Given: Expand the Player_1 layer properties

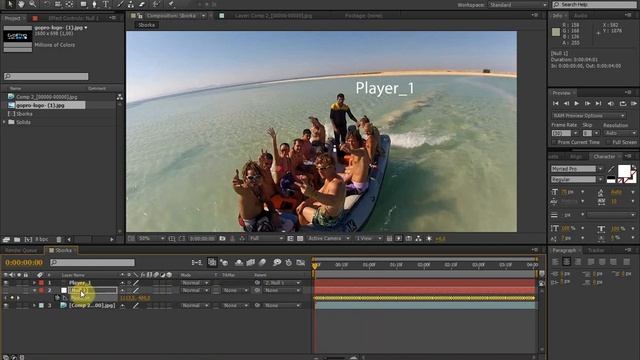Looking at the screenshot, I should [x=34, y=282].
